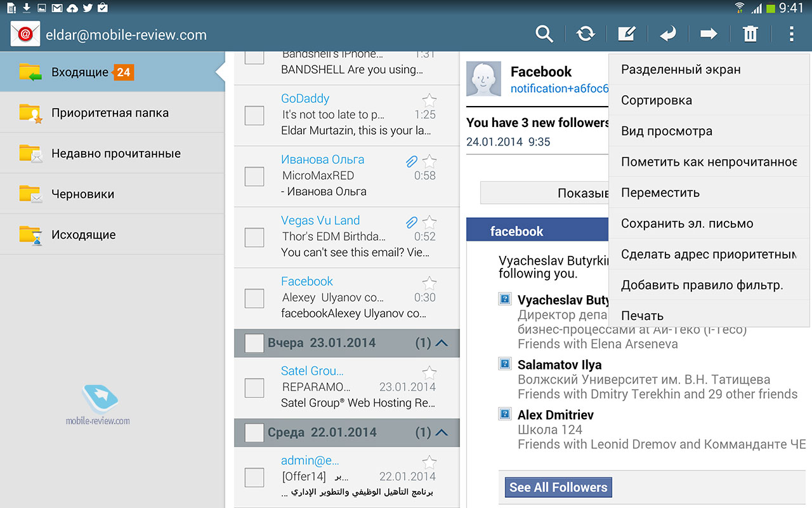Viewport: 812px width, 508px height.
Task: Tap account eldar@mobile-review.com title
Action: [x=126, y=35]
